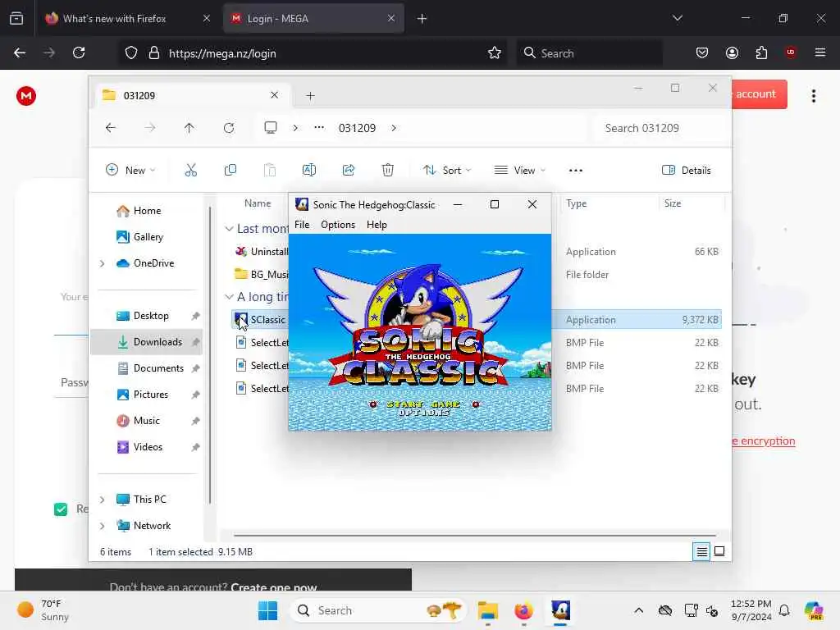Viewport: 840px width, 630px height.
Task: Go up one folder level in Explorer
Action: pos(189,128)
